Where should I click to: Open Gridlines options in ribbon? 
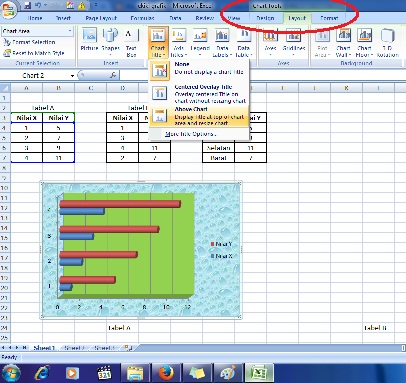(294, 42)
